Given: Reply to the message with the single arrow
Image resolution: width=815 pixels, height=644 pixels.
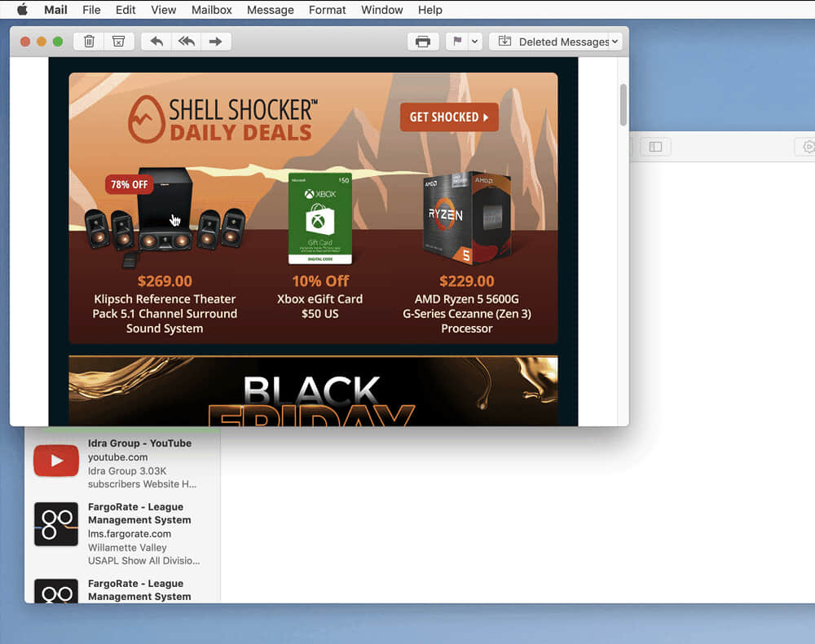Looking at the screenshot, I should (156, 42).
